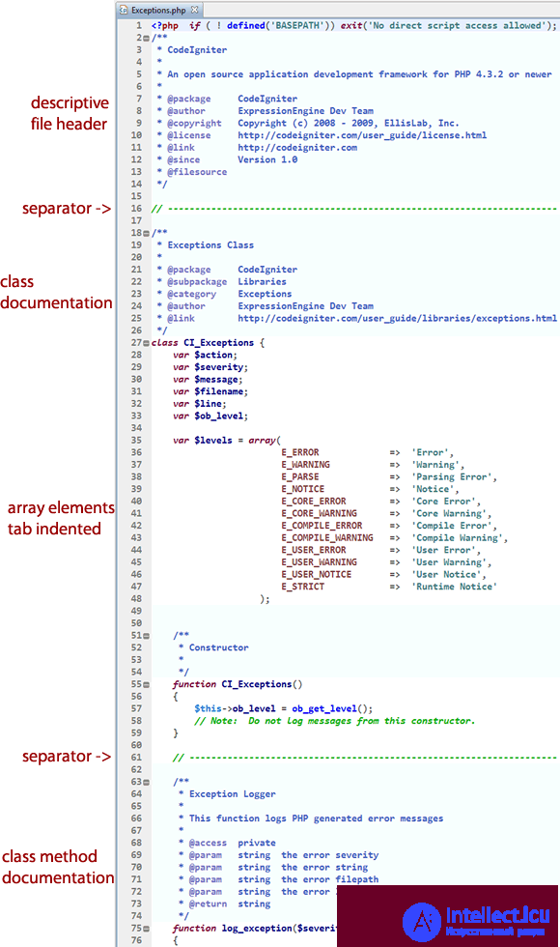This screenshot has width=560, height=947.
Task: Close the Exceptions.php tab with its X icon
Action: tap(194, 10)
